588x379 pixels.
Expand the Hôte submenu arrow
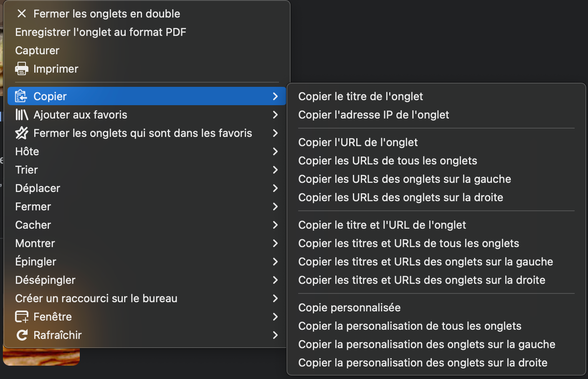[x=275, y=152]
